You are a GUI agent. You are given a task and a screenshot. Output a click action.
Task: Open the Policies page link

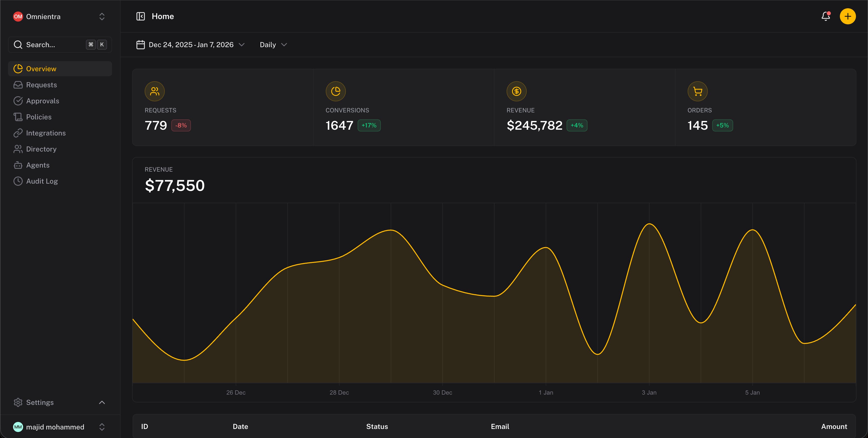point(39,117)
